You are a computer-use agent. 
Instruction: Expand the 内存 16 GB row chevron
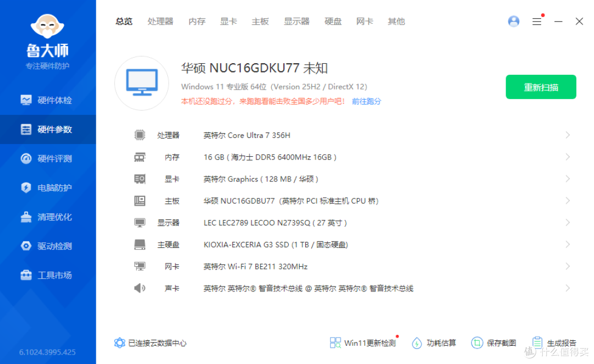pos(568,157)
